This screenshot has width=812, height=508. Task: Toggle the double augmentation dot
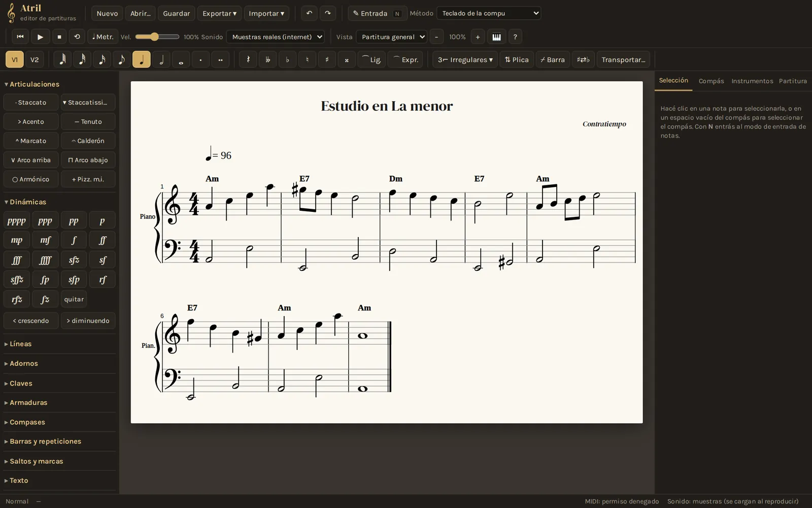tap(220, 59)
